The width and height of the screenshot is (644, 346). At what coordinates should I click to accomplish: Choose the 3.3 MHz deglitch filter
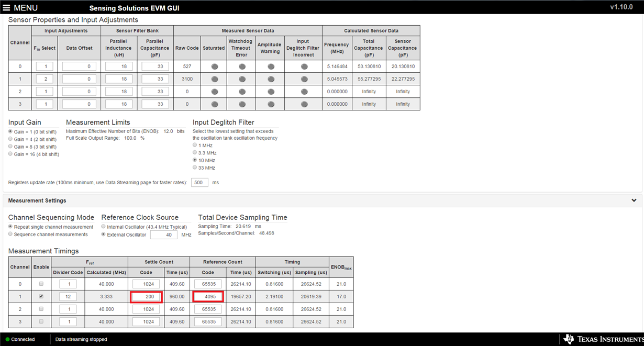point(195,152)
